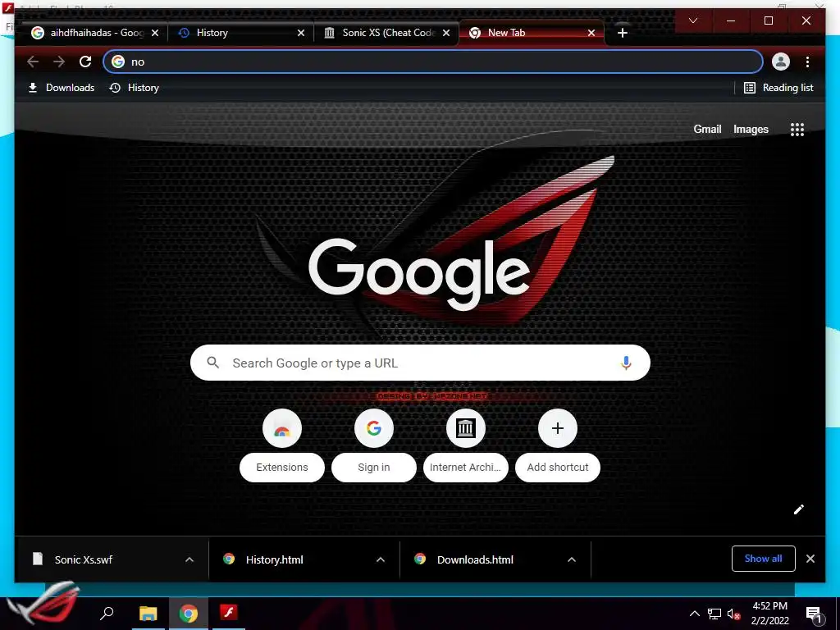This screenshot has height=630, width=840.
Task: Open Gmail link
Action: pyautogui.click(x=707, y=129)
